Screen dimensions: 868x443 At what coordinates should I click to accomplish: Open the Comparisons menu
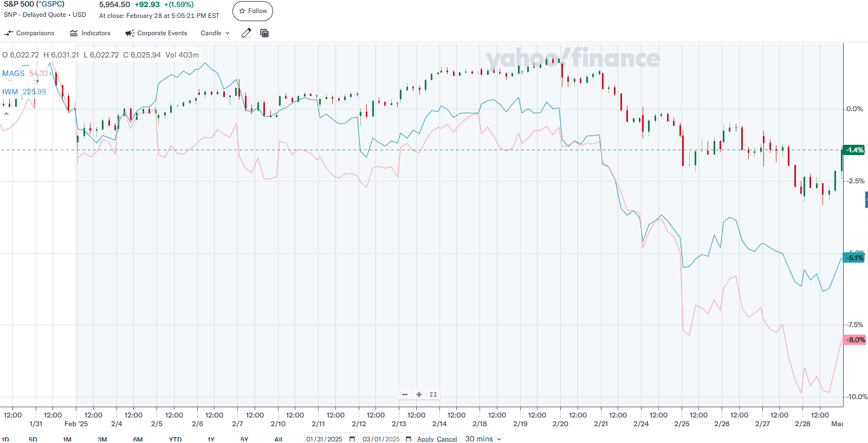(x=29, y=33)
